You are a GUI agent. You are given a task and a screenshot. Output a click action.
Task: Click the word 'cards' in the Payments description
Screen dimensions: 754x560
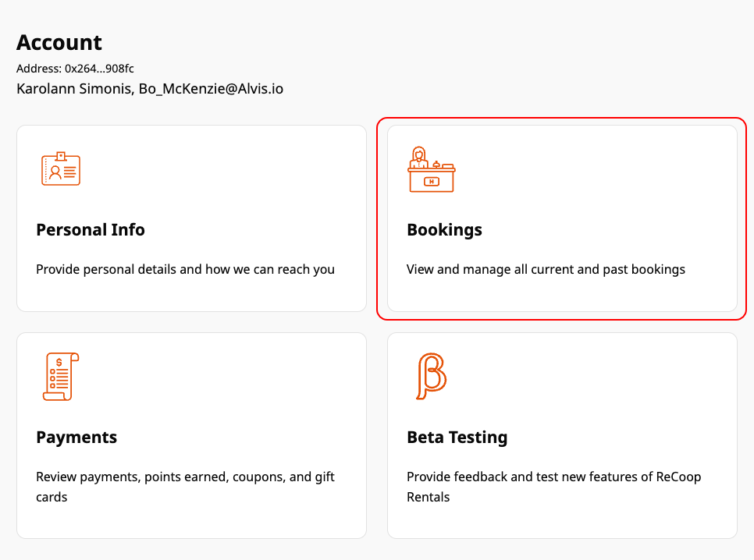(x=52, y=497)
